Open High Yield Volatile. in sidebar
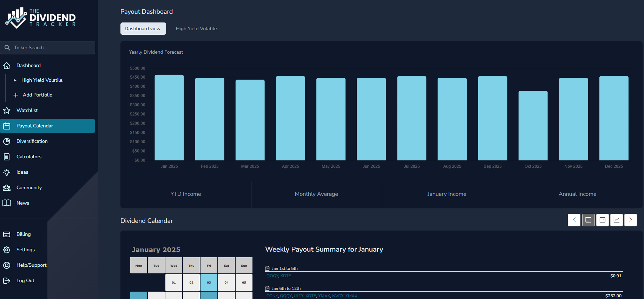Screen dimensions: 644x299 click(42, 80)
